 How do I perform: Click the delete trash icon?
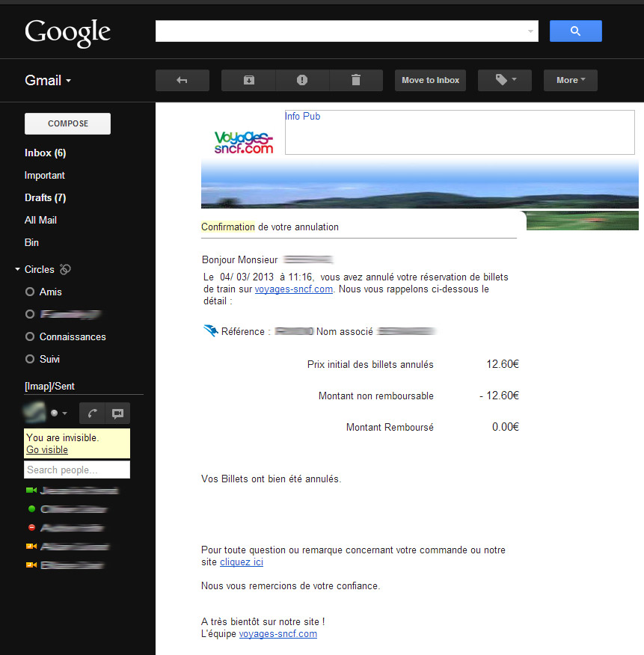pyautogui.click(x=356, y=80)
